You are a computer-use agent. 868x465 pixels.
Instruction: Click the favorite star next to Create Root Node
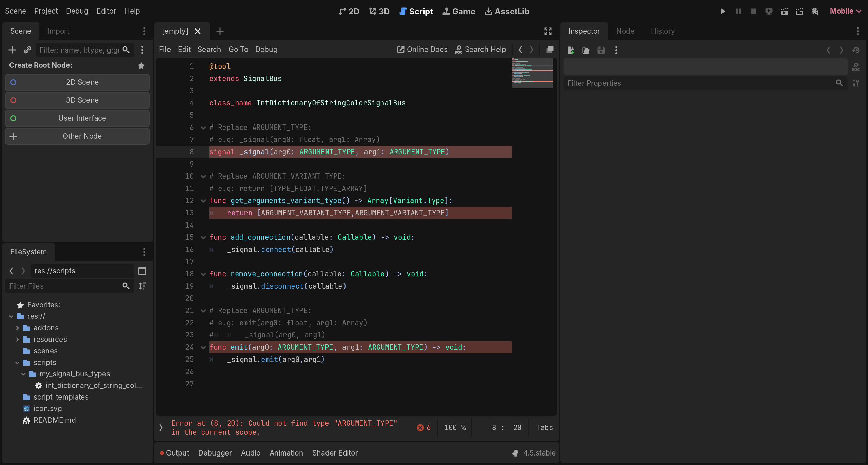tap(141, 65)
